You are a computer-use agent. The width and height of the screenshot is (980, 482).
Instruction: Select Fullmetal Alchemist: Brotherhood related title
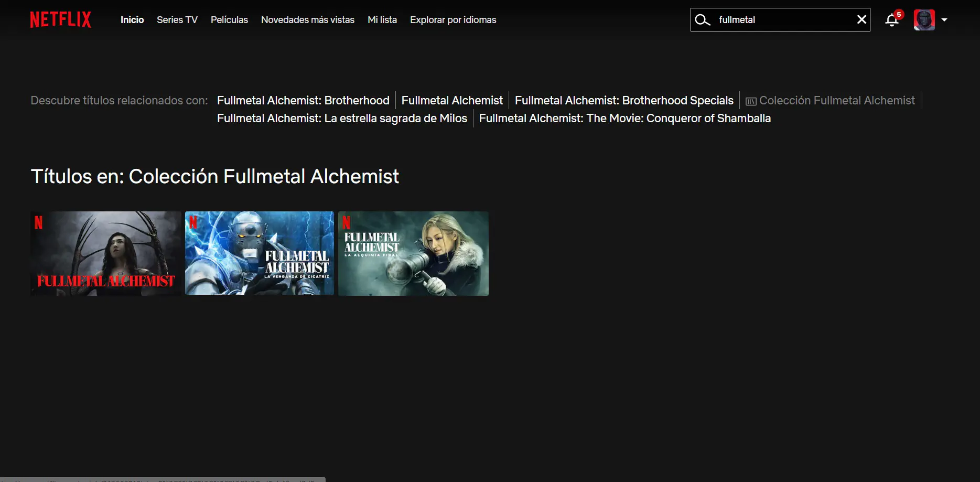tap(303, 100)
